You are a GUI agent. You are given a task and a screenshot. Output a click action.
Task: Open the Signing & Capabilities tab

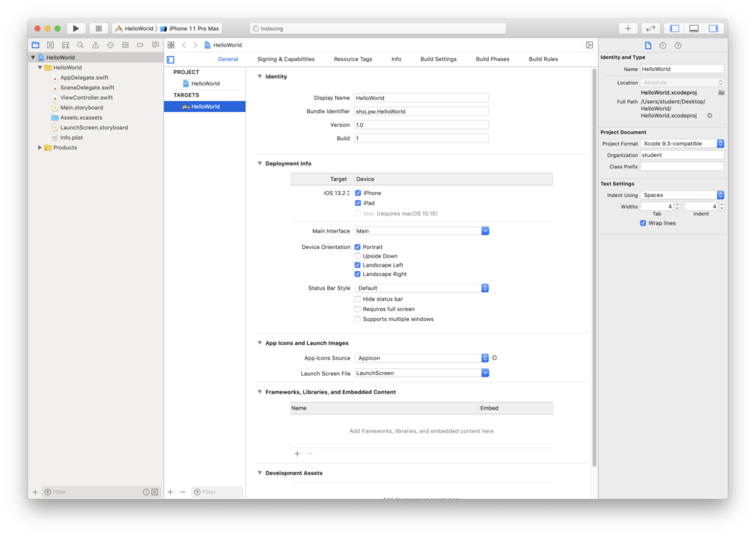pyautogui.click(x=286, y=59)
